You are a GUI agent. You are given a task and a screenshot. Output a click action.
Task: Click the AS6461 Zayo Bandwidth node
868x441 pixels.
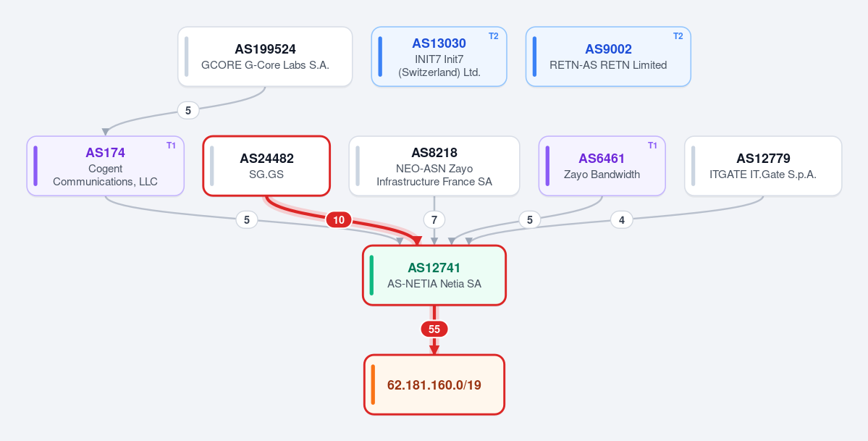(x=602, y=167)
